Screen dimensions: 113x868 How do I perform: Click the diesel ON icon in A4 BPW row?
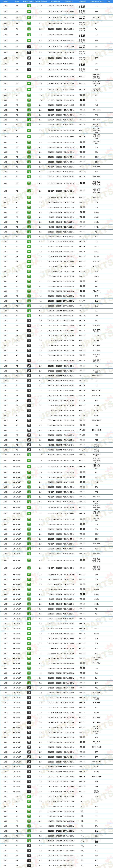[x=29, y=52]
